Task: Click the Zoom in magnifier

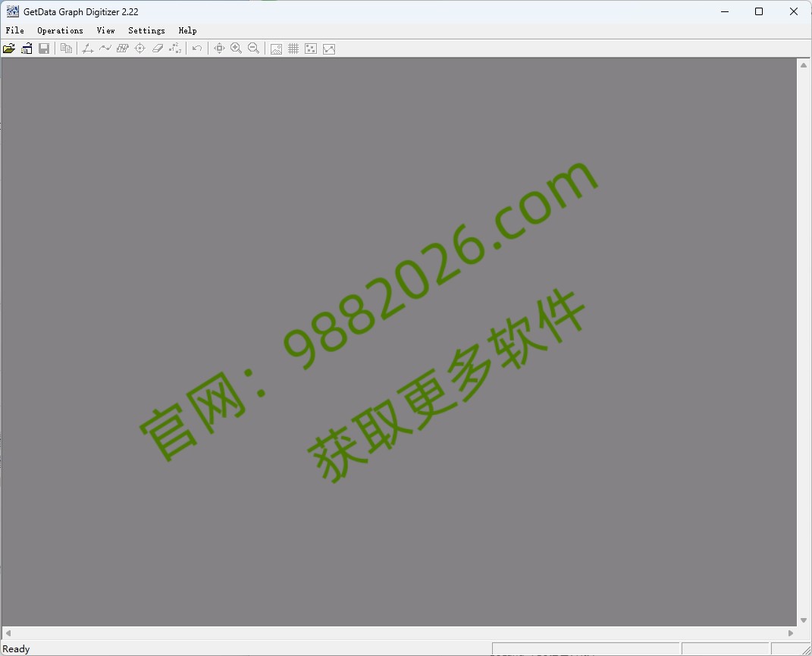Action: coord(236,49)
